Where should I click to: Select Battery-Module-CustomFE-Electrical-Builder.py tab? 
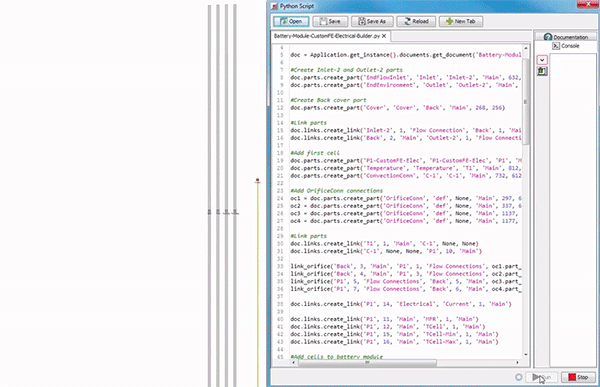pos(326,36)
